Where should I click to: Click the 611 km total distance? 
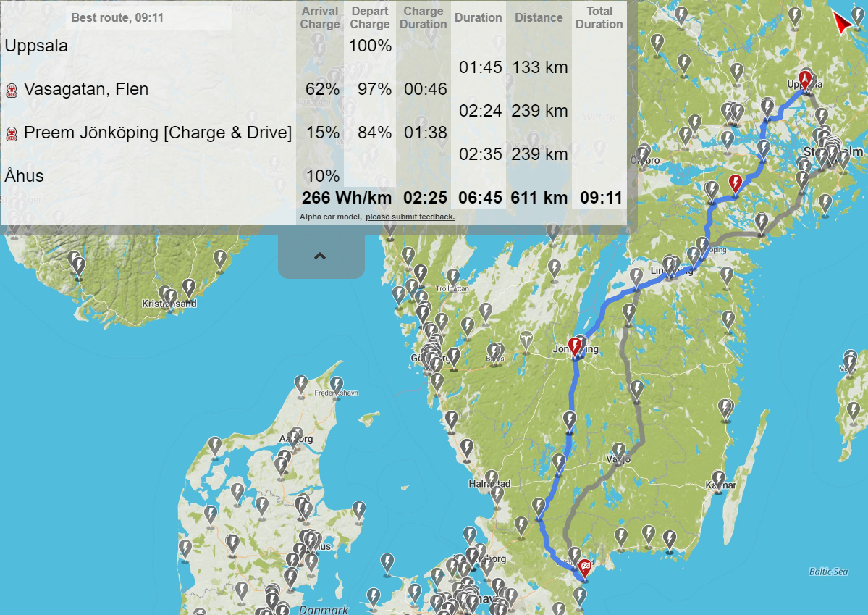(x=539, y=198)
